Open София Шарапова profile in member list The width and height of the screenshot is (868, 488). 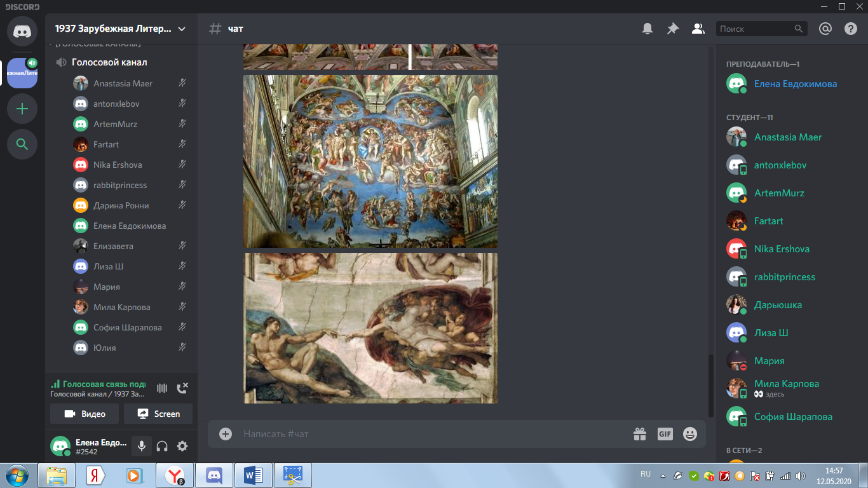(x=792, y=416)
